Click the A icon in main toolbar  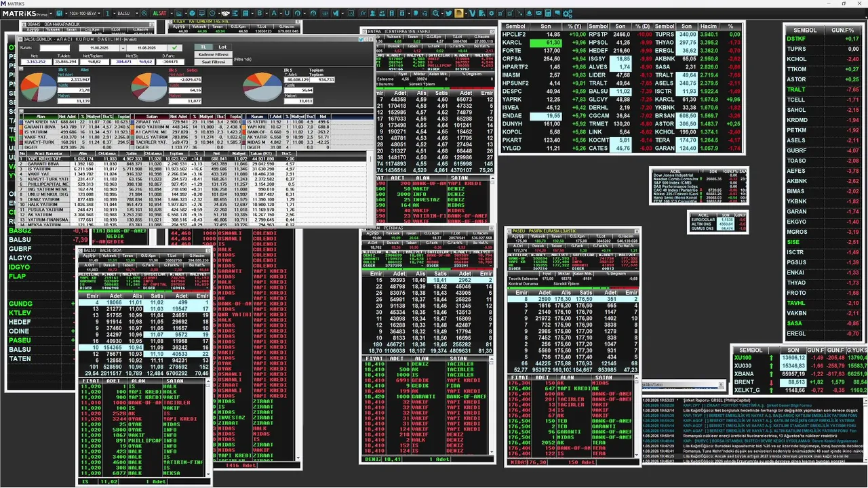(x=273, y=13)
